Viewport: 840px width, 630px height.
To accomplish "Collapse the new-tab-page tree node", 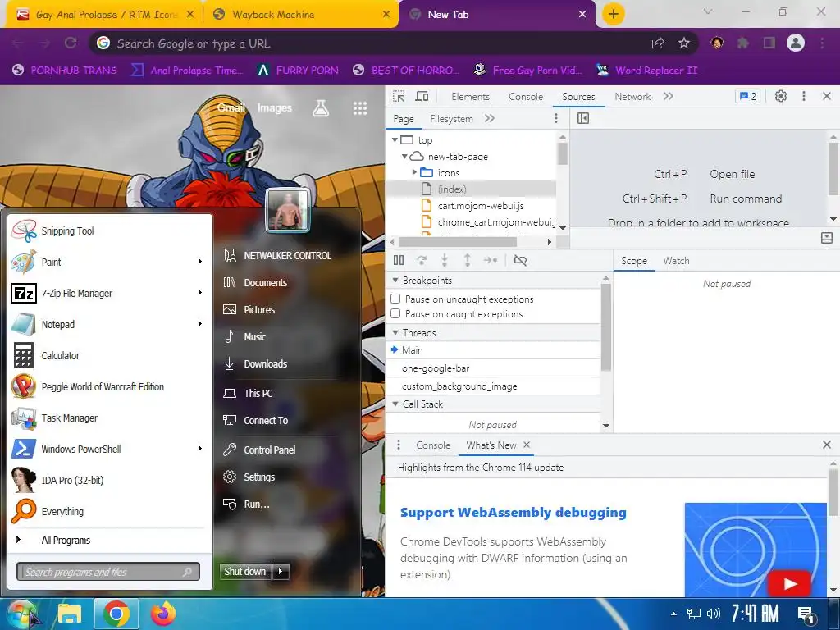I will 404,157.
